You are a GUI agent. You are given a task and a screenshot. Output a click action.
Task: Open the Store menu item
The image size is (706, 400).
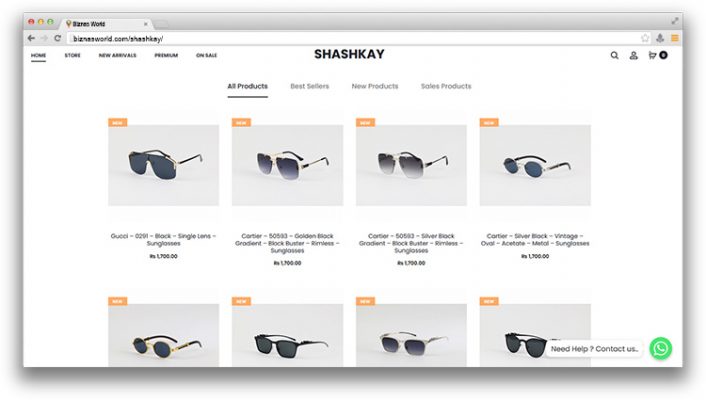coord(72,55)
